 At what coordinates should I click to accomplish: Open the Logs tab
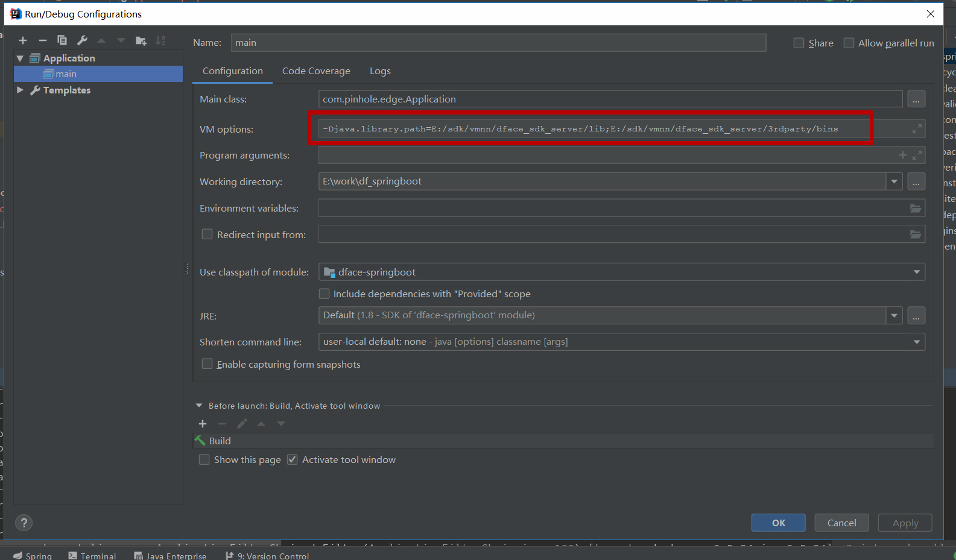coord(380,71)
